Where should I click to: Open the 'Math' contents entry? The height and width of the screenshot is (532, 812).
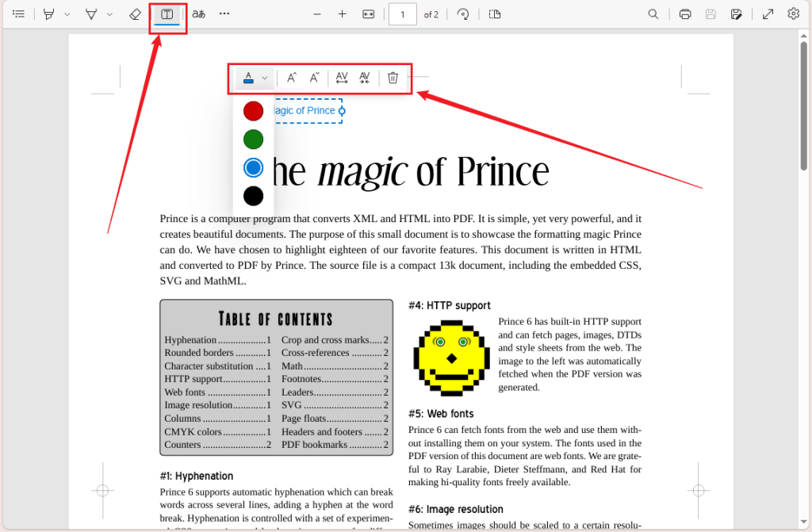point(335,366)
